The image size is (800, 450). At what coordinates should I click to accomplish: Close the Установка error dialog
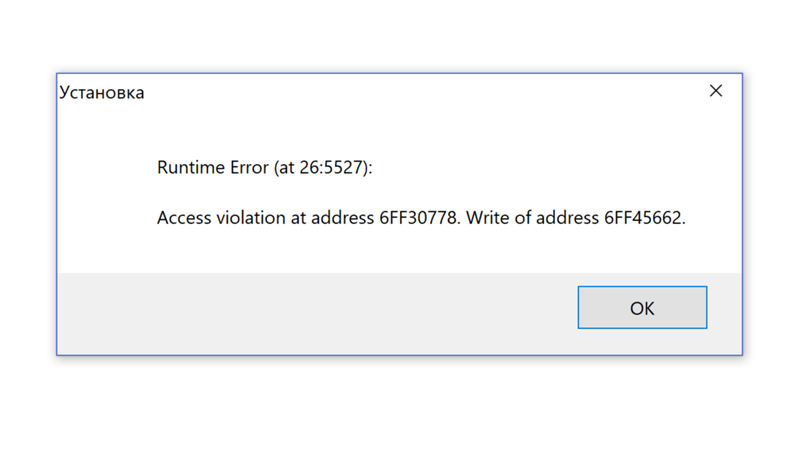point(716,91)
